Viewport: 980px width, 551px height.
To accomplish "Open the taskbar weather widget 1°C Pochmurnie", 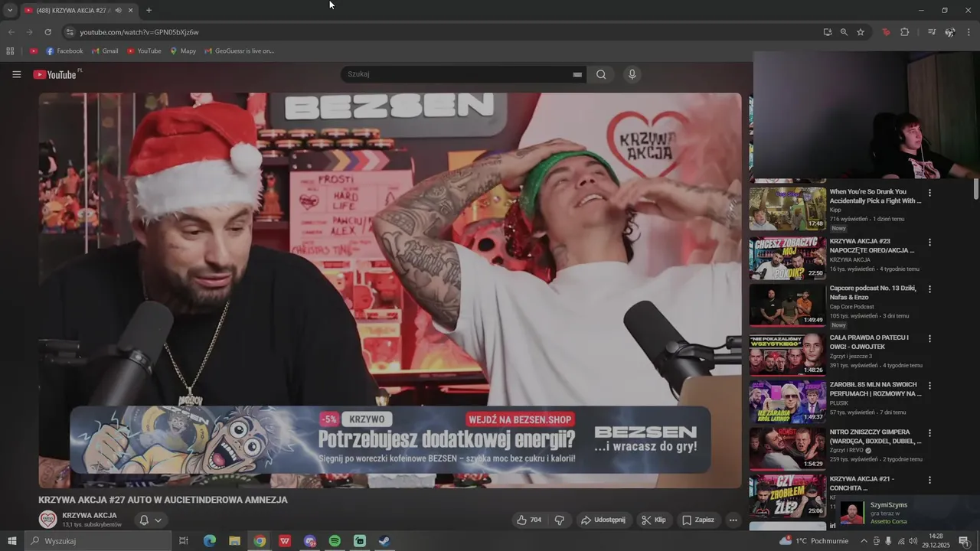I will coord(814,541).
